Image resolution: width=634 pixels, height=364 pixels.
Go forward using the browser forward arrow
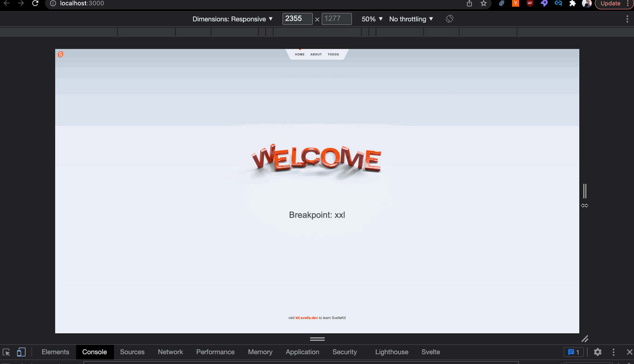[21, 3]
